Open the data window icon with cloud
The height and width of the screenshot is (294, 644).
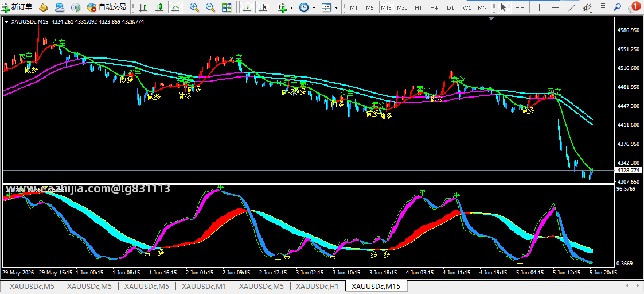[x=60, y=7]
